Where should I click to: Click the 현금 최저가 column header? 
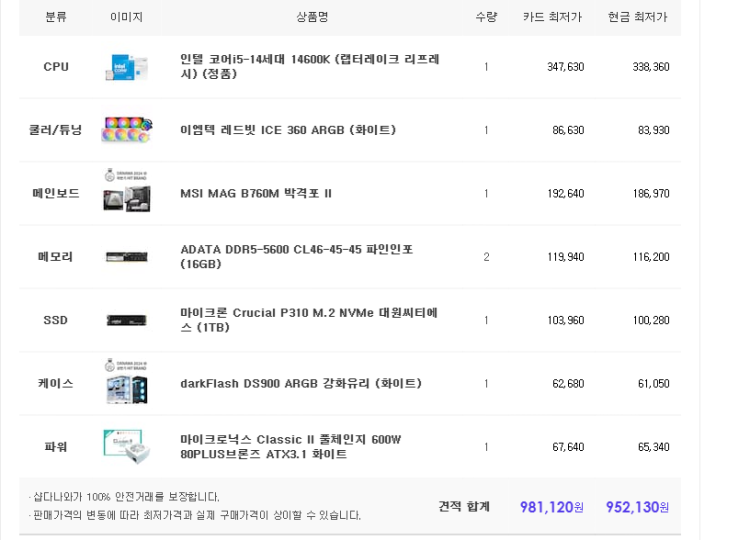638,17
